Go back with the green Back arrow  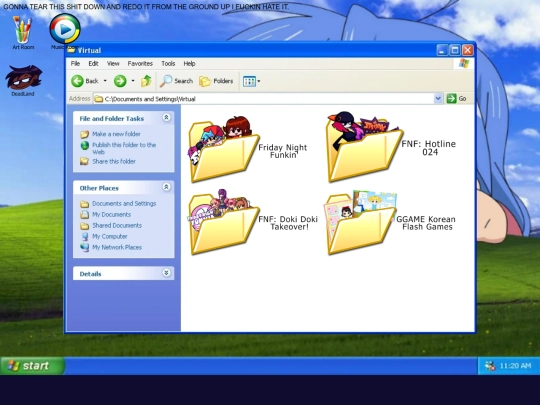click(85, 81)
